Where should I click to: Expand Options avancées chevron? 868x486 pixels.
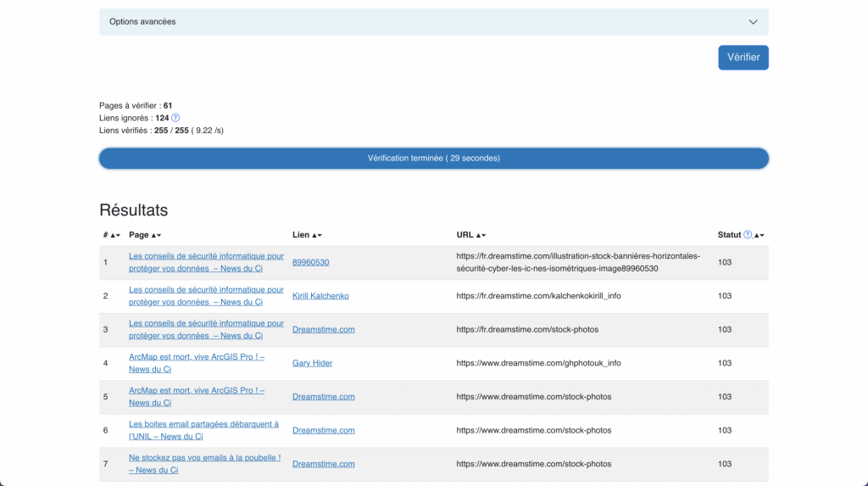(754, 22)
